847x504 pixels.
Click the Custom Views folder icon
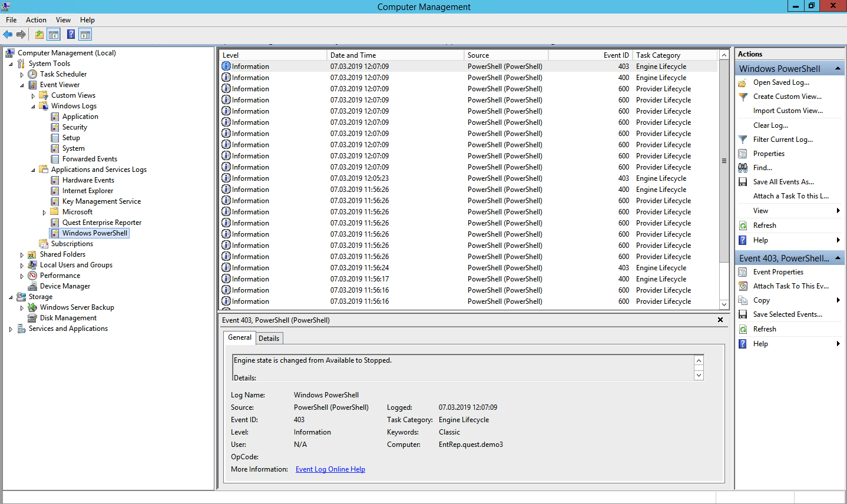(44, 95)
